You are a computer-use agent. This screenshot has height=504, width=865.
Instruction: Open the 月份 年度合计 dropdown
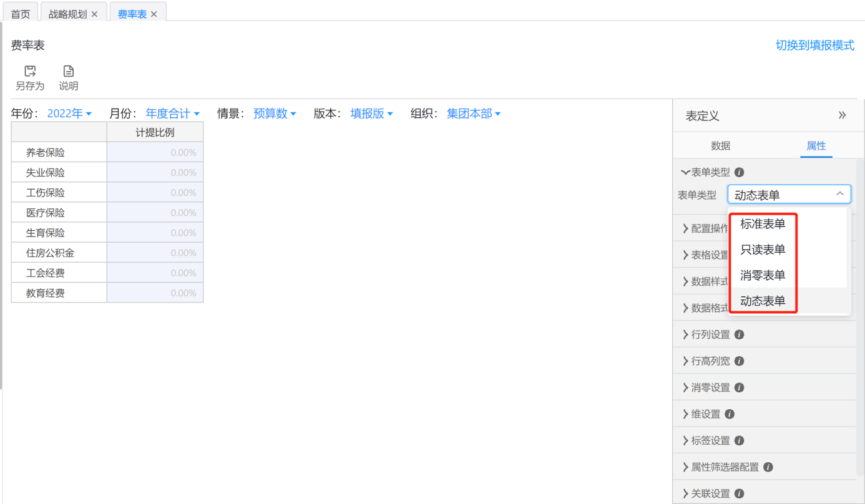[x=172, y=114]
